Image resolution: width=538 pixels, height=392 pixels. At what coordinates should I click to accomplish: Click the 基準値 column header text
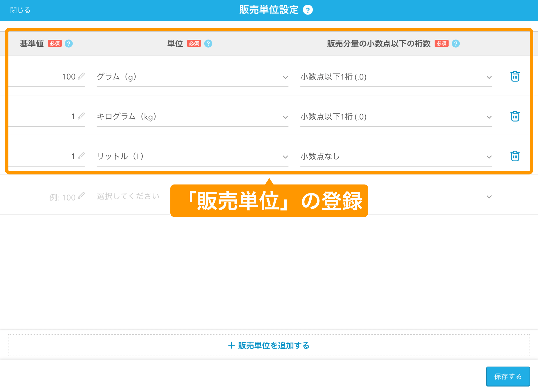pos(32,44)
